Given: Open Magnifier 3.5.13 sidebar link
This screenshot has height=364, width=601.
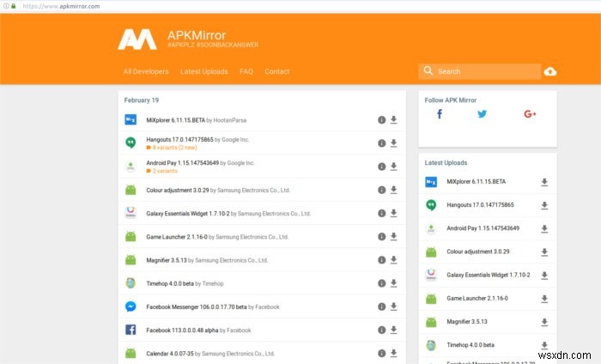Looking at the screenshot, I should (467, 322).
